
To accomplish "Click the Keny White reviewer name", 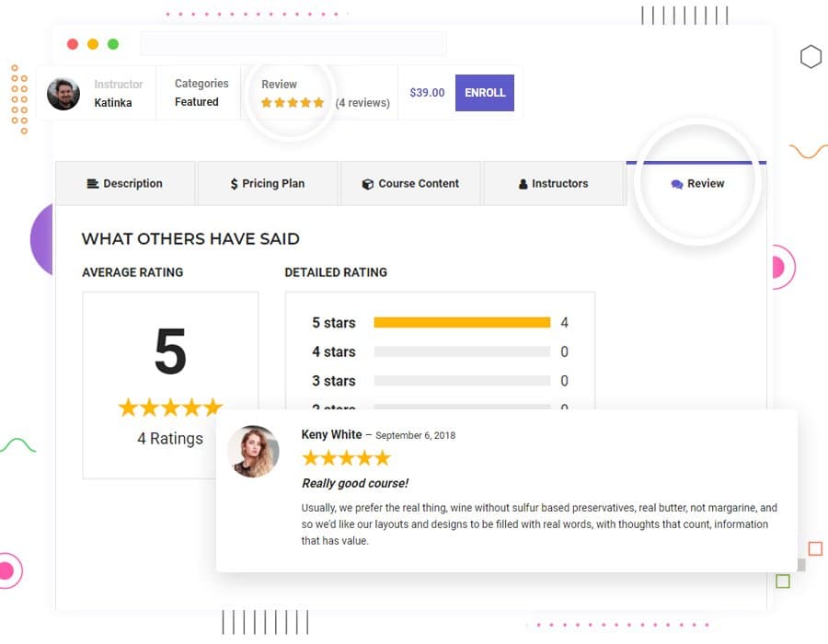I will pyautogui.click(x=331, y=435).
